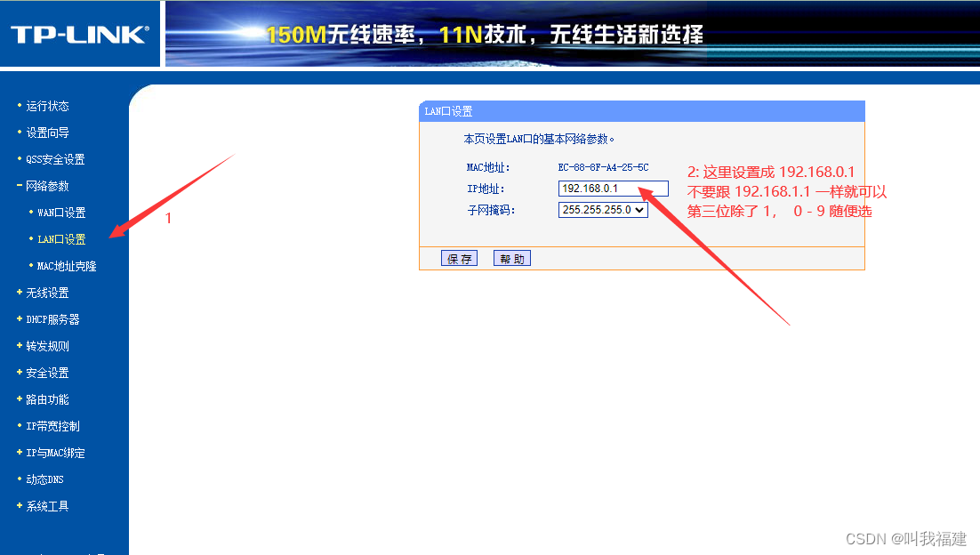Open the QSS安全设置 page
The height and width of the screenshot is (555, 980).
[x=52, y=159]
